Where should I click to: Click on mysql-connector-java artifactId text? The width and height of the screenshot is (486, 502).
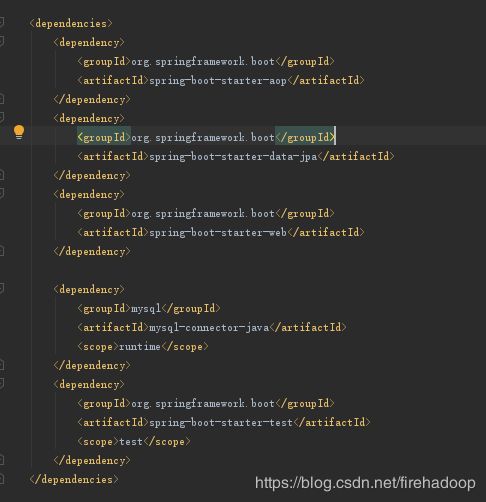click(209, 328)
